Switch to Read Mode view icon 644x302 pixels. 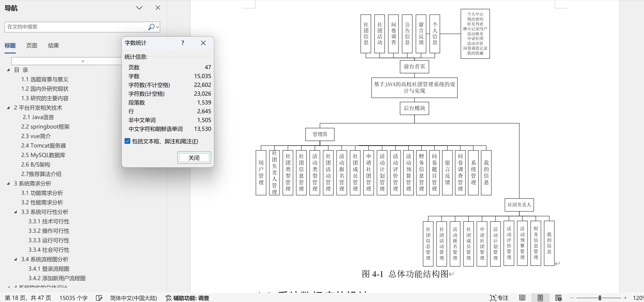[x=522, y=298]
